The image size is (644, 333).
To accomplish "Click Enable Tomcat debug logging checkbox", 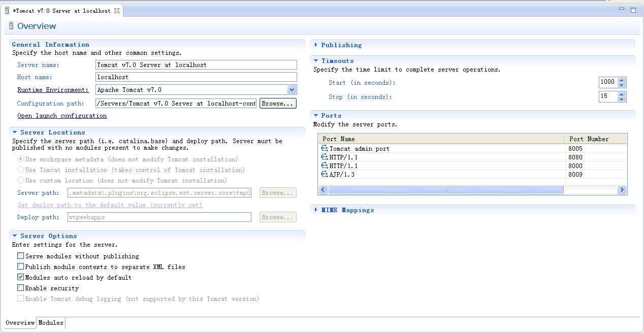I will [x=20, y=298].
